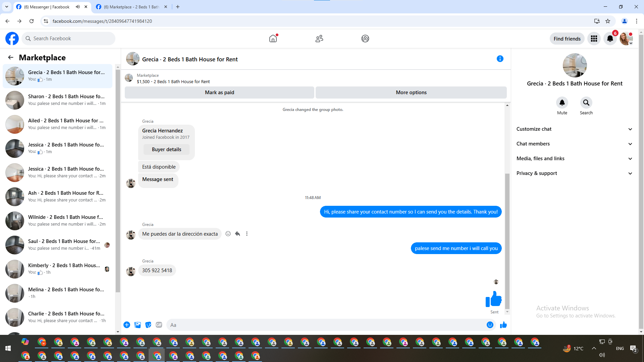The image size is (644, 362).
Task: Open Ailed's 2 Beds 1 Bath conversation
Action: pos(58,124)
